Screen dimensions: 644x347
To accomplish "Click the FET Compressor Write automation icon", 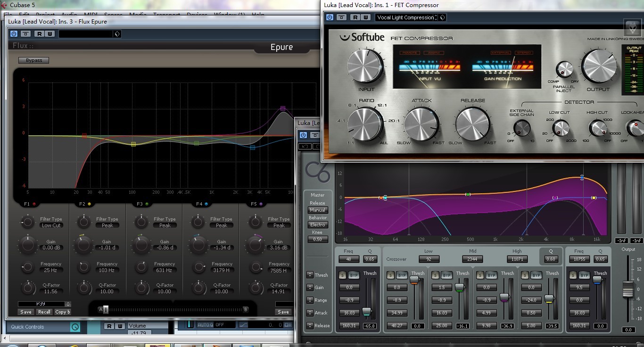I will [366, 17].
